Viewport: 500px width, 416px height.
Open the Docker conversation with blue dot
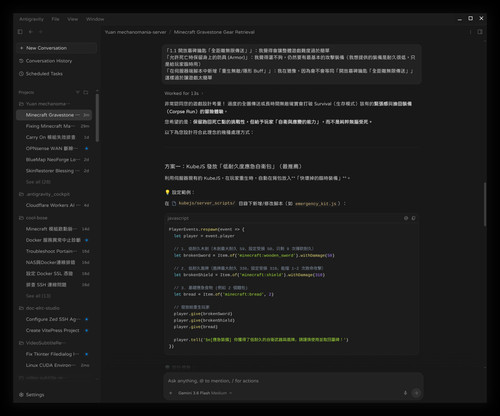[54, 240]
